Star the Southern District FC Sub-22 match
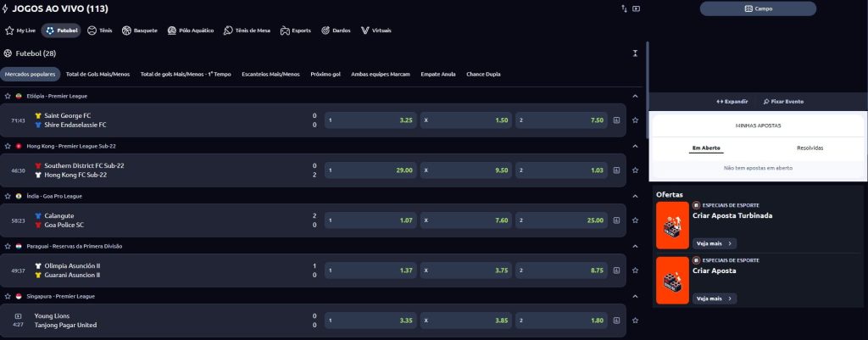Screen dimensions: 868x340 635,170
